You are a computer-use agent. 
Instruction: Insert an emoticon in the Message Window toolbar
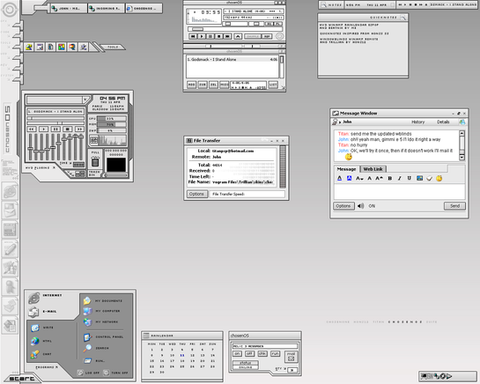(x=439, y=178)
